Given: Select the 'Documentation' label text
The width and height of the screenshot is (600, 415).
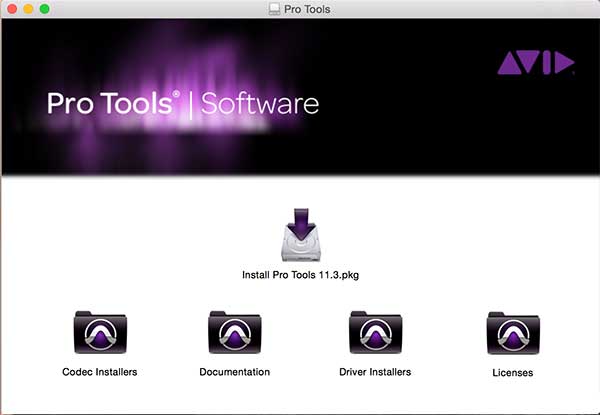Looking at the screenshot, I should pos(235,372).
